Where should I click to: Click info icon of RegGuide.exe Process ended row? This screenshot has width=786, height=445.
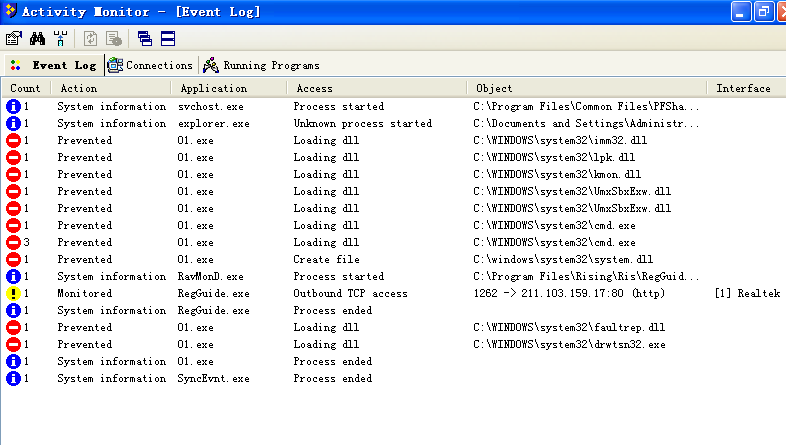[14, 310]
